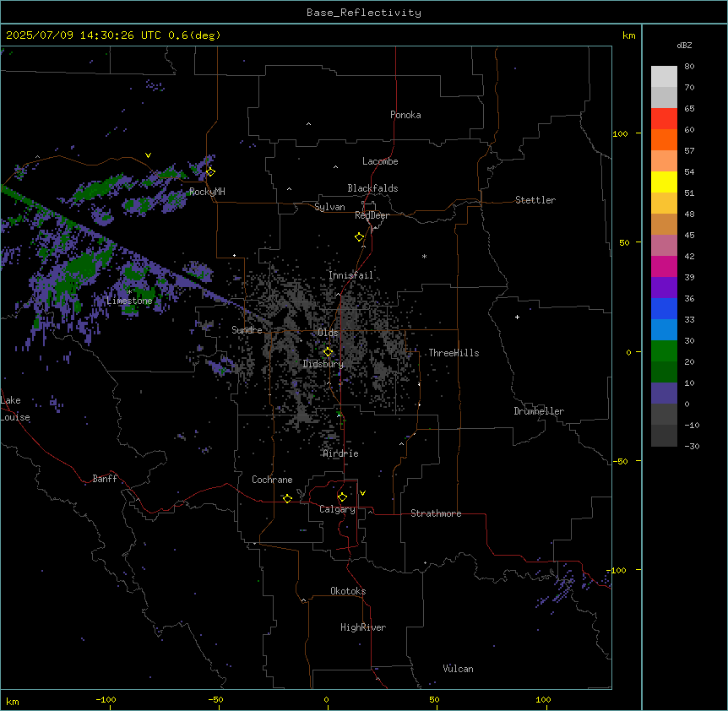Click the Limestone label
The height and width of the screenshot is (711, 728).
click(129, 301)
